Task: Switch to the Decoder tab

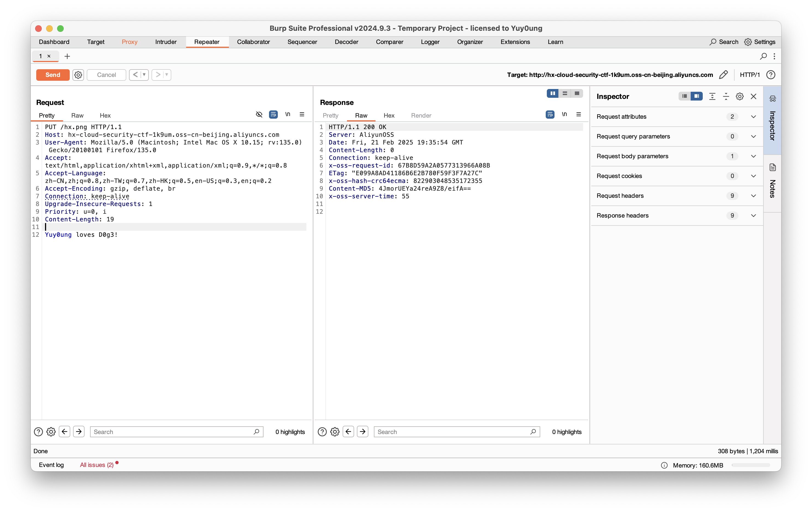Action: click(346, 42)
